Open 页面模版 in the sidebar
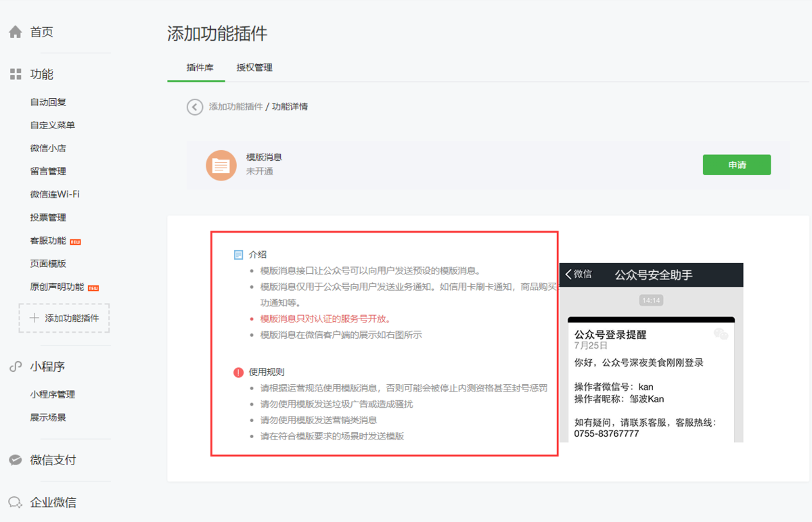 [x=48, y=263]
